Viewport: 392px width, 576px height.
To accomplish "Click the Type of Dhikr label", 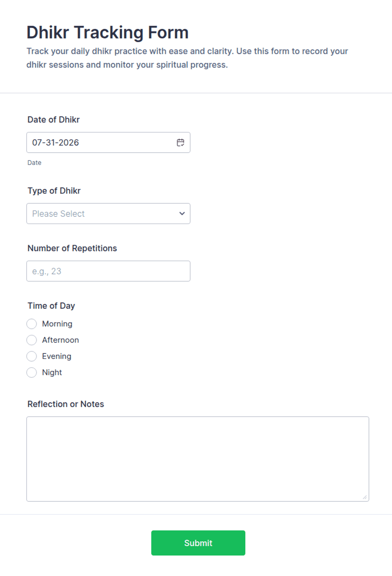I will (54, 191).
